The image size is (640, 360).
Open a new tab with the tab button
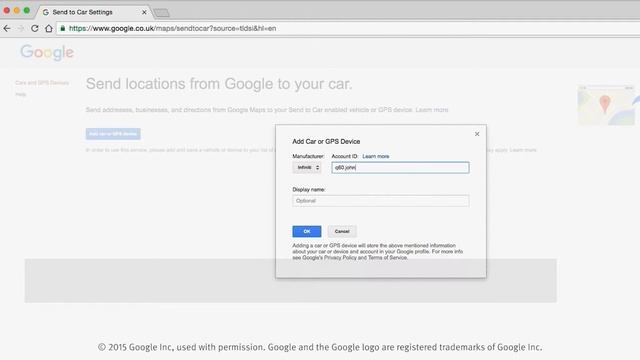pyautogui.click(x=161, y=13)
